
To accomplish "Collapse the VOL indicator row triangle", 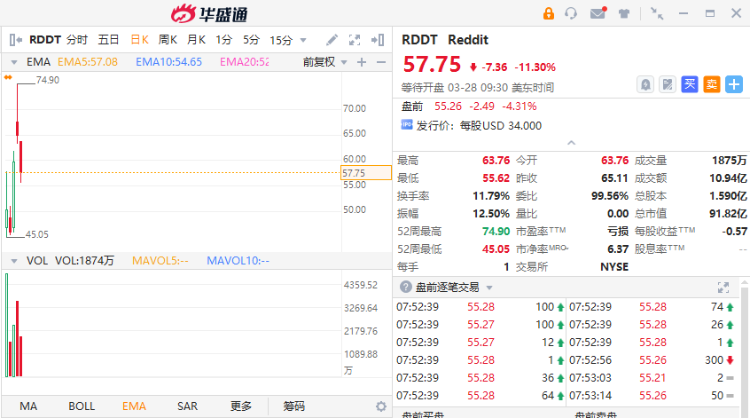I will point(14,261).
